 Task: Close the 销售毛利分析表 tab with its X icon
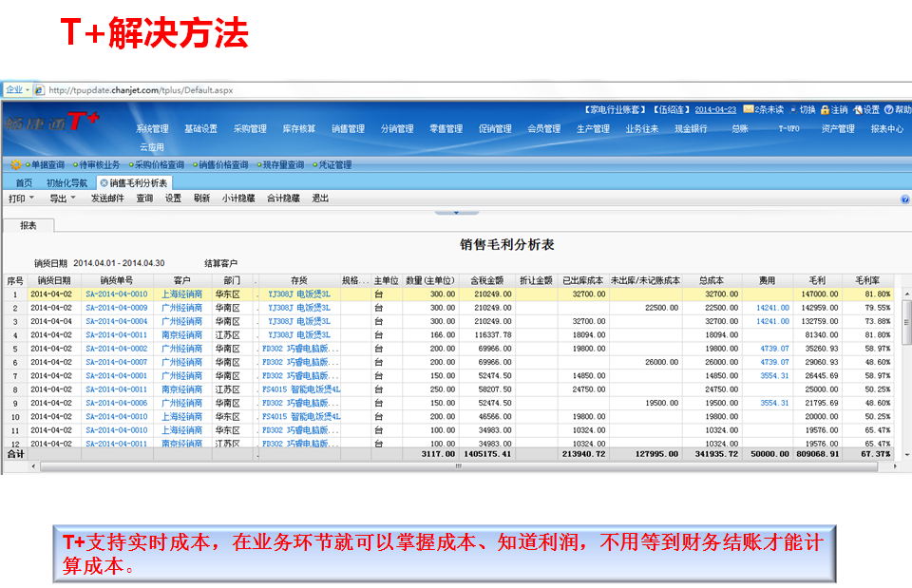[104, 183]
